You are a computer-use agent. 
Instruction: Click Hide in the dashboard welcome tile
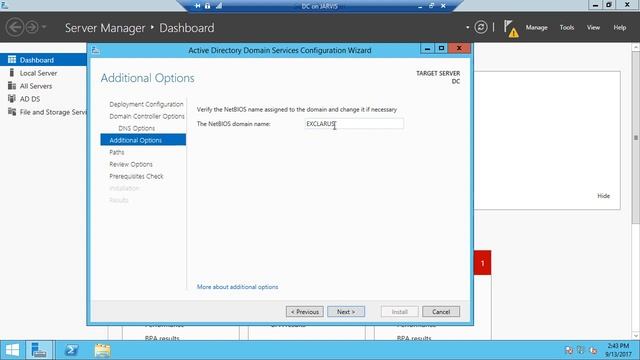(x=603, y=196)
